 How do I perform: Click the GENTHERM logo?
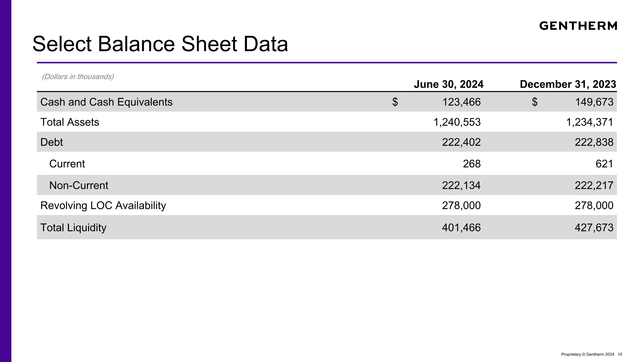(x=578, y=26)
